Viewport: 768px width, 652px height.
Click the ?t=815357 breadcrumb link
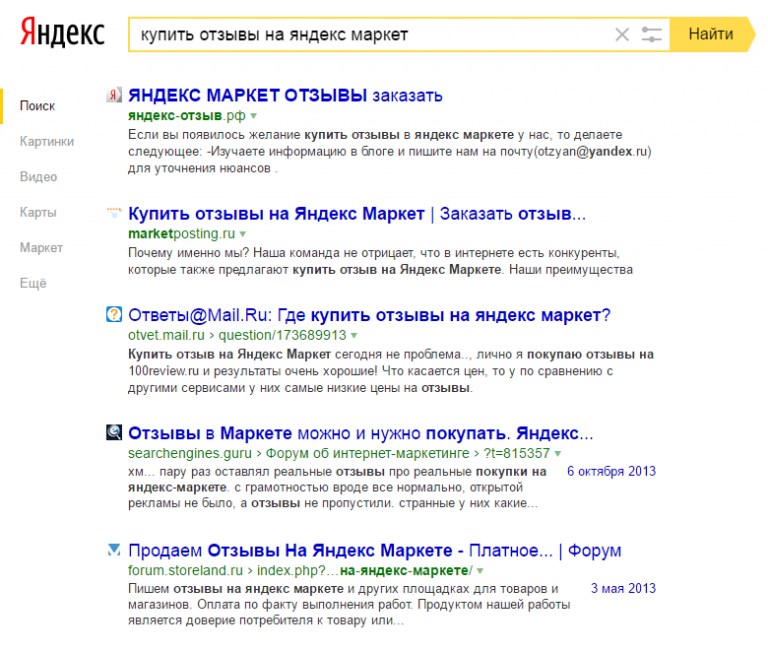click(x=517, y=453)
